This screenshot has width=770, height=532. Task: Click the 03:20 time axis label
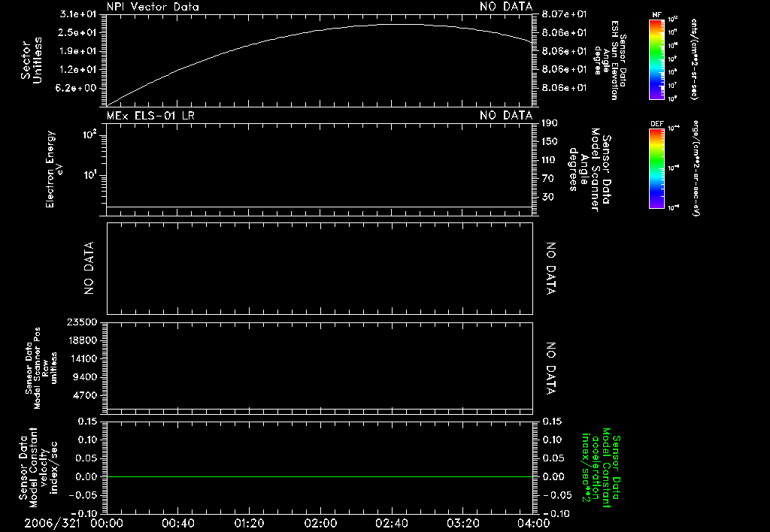tap(462, 523)
